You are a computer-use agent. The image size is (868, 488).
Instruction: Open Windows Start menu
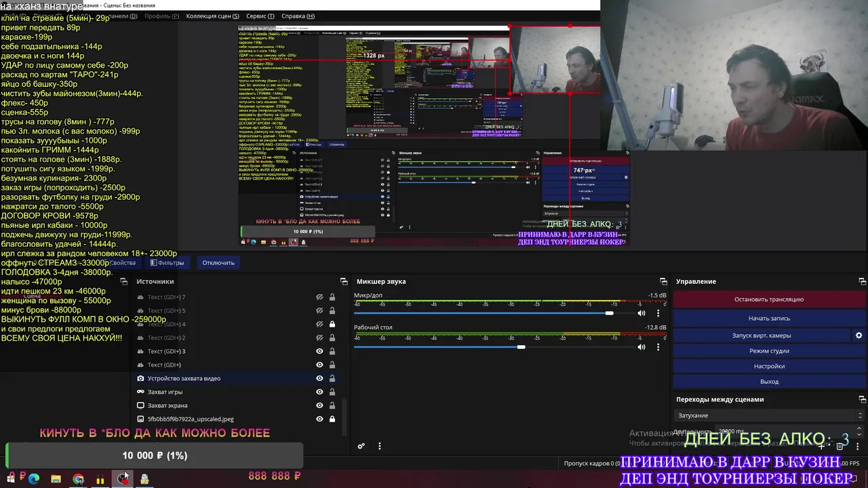(10, 479)
